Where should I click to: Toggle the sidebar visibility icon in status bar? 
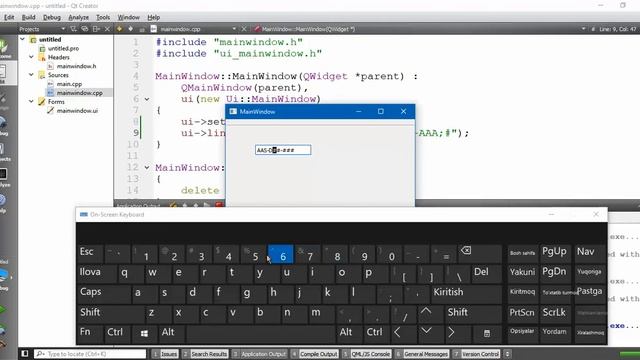[x=25, y=353]
